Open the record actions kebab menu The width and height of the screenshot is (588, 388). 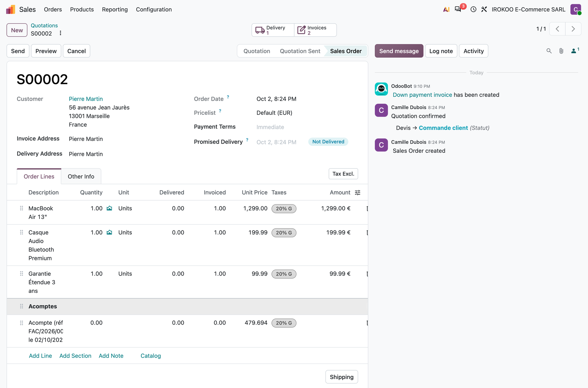(x=60, y=33)
